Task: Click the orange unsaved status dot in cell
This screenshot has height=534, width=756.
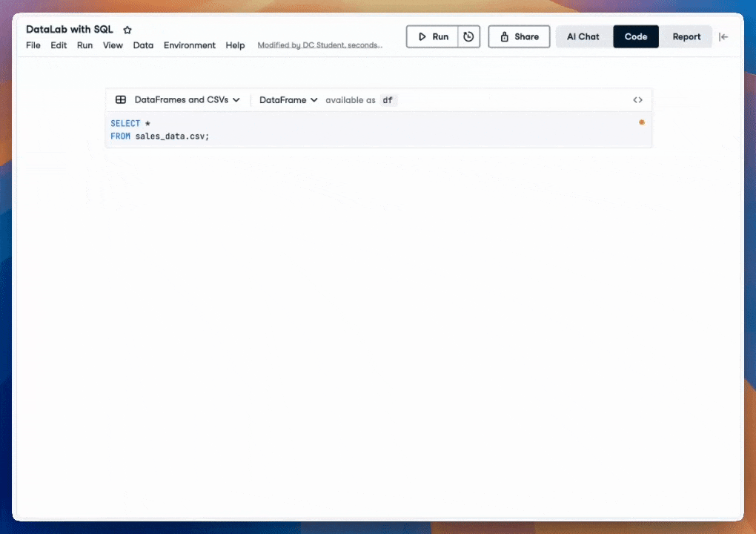Action: 642,122
